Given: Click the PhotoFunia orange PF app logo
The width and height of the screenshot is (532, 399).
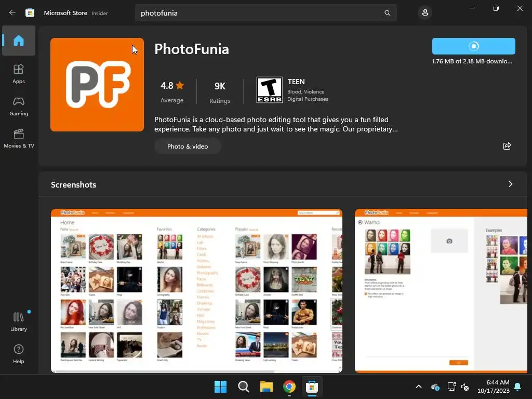Looking at the screenshot, I should pos(97,85).
